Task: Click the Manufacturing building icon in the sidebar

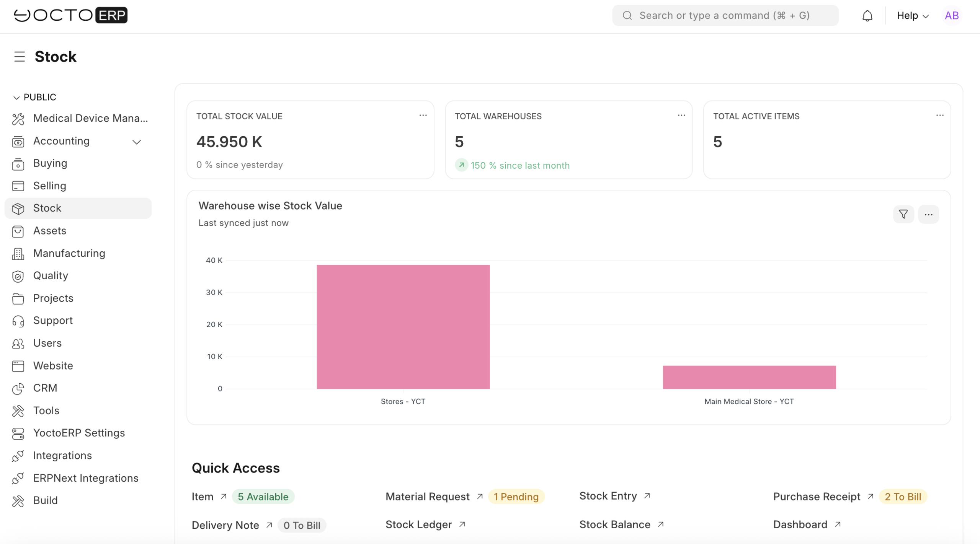Action: [18, 254]
